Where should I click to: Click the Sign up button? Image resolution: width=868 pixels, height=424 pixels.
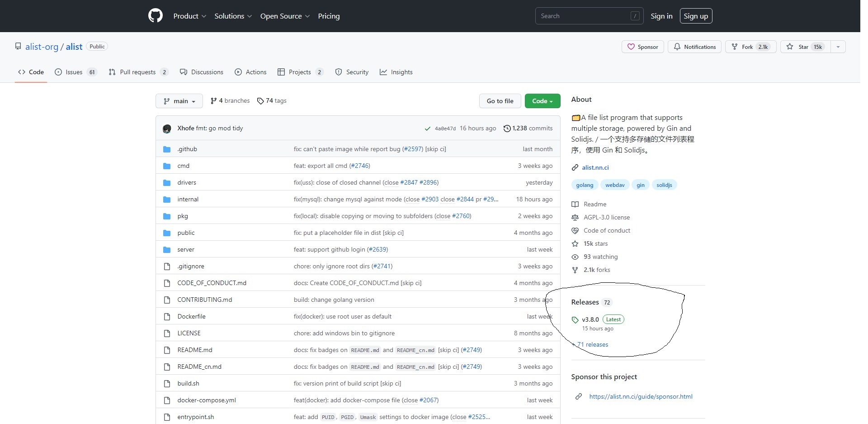point(696,16)
